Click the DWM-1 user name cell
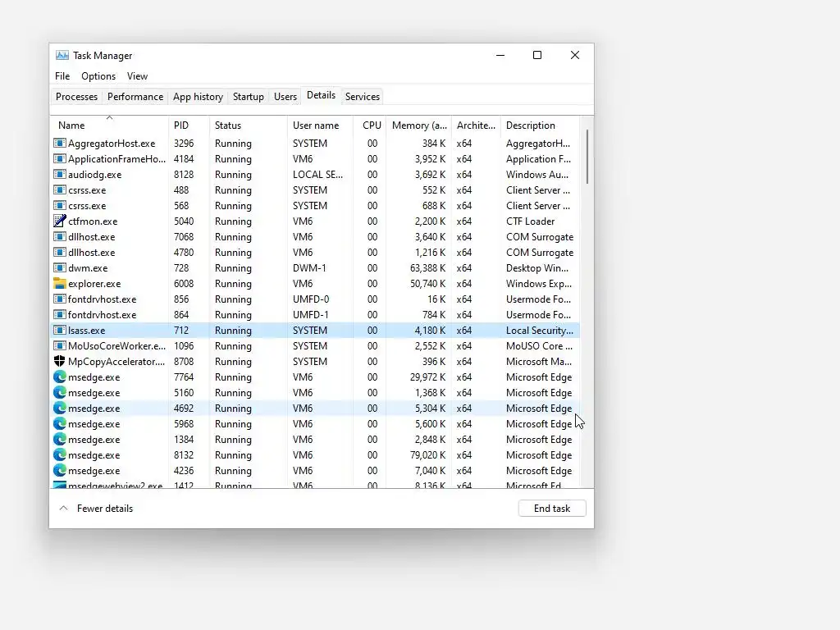 (x=309, y=268)
